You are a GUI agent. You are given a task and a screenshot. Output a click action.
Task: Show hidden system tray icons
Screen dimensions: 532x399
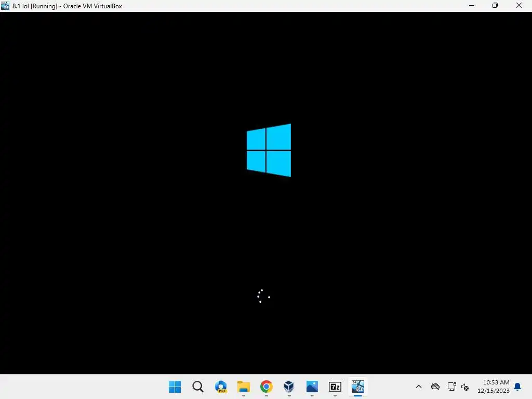419,387
